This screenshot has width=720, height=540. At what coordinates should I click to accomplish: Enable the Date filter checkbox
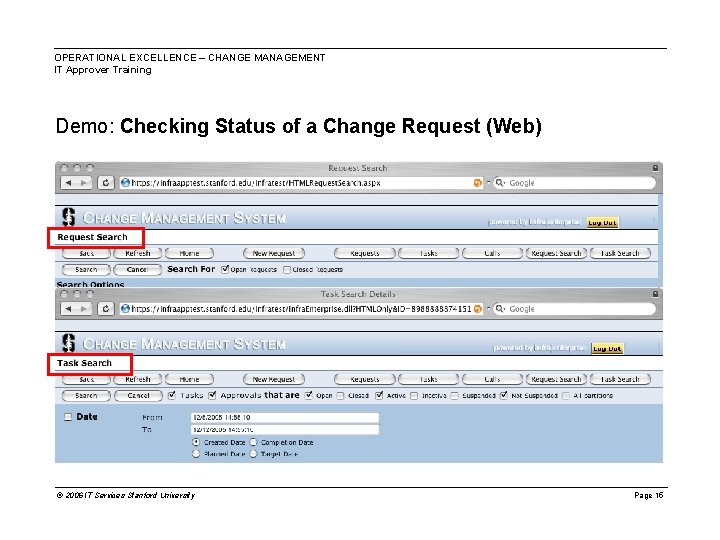point(68,417)
